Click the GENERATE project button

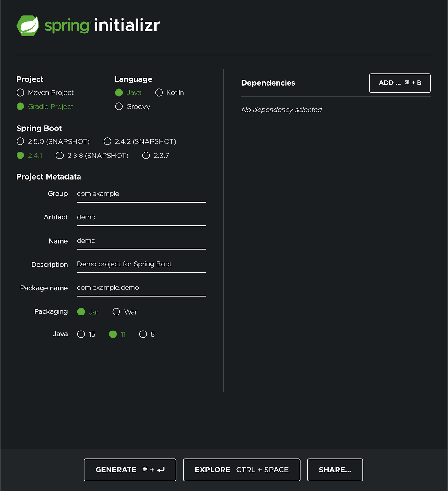(x=130, y=470)
